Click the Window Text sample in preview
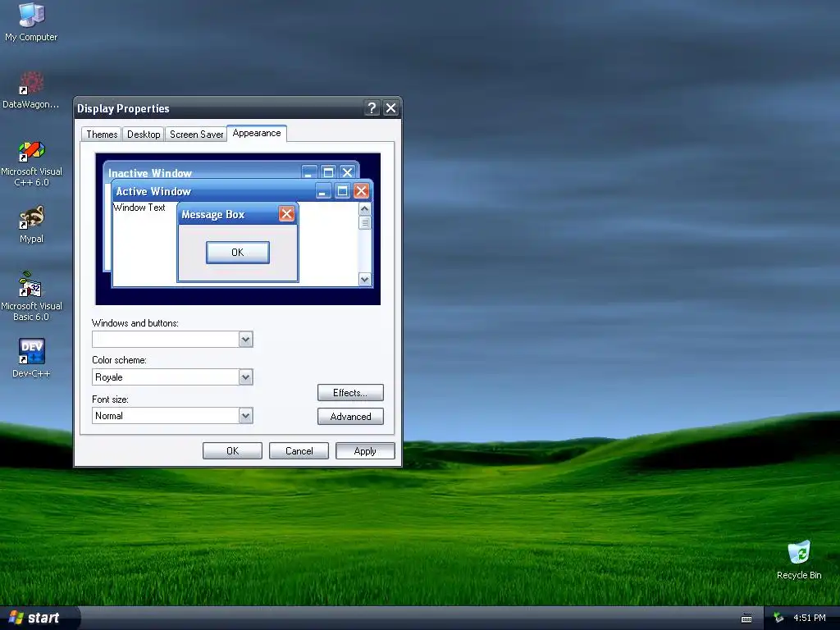The image size is (840, 630). click(x=139, y=208)
